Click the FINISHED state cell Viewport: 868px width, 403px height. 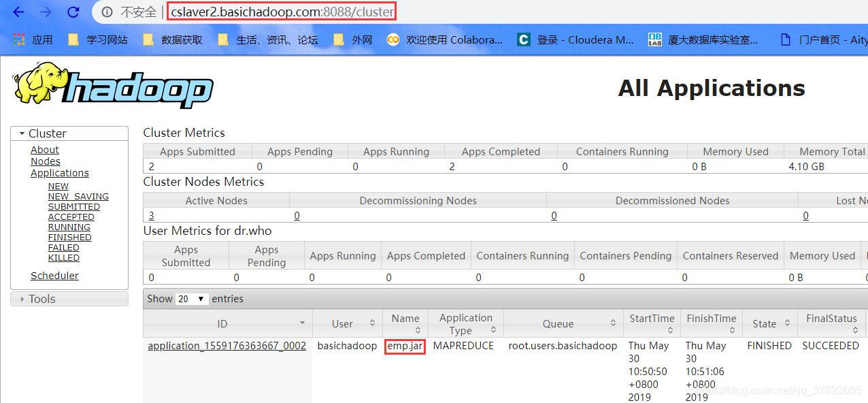tap(769, 346)
